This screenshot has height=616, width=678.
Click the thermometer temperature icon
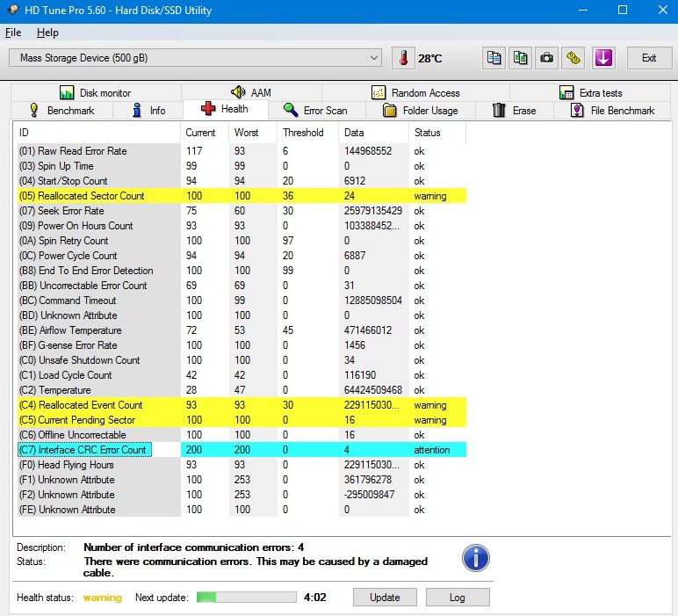(x=403, y=58)
